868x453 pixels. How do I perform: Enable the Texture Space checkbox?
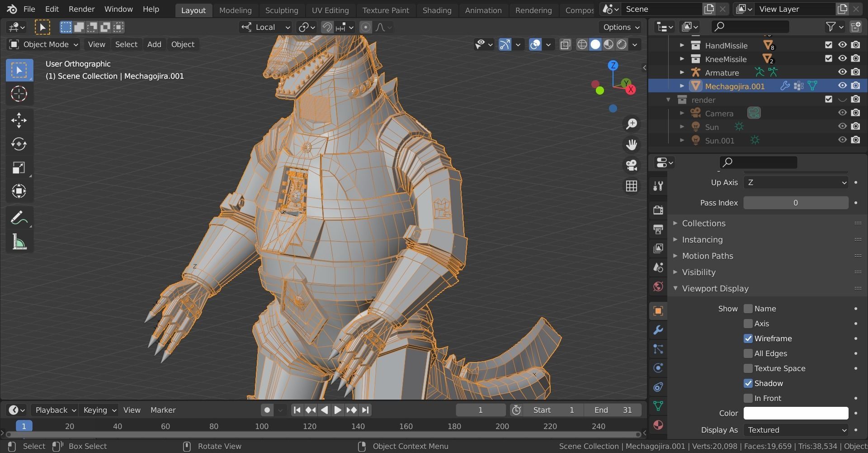[x=748, y=368]
